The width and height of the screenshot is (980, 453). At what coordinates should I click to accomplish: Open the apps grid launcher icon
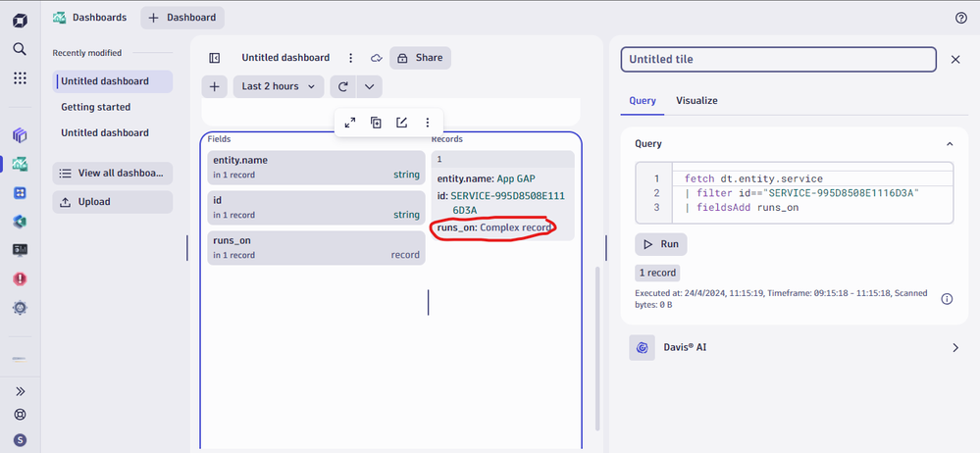[20, 78]
